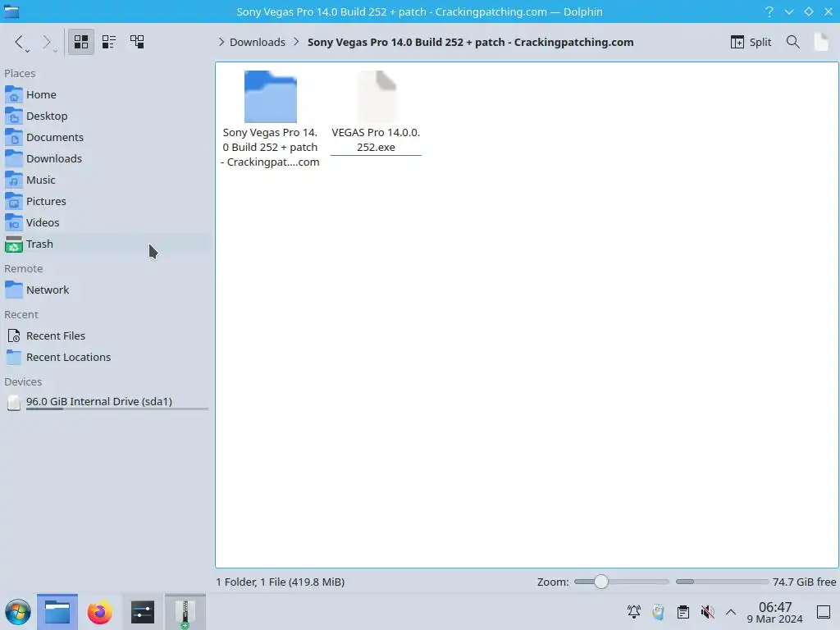This screenshot has height=630, width=840.
Task: Expand chevron after Downloads breadcrumb
Action: 296,42
